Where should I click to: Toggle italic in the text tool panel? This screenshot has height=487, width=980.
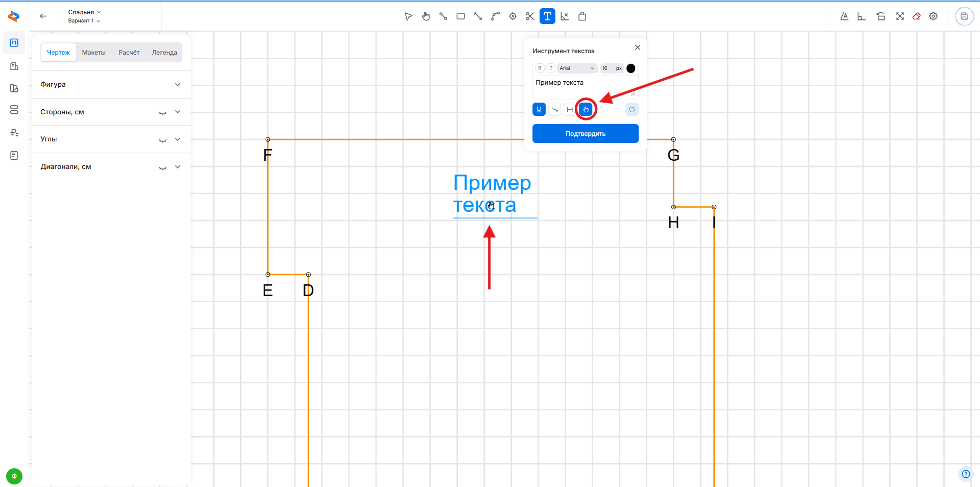(551, 68)
